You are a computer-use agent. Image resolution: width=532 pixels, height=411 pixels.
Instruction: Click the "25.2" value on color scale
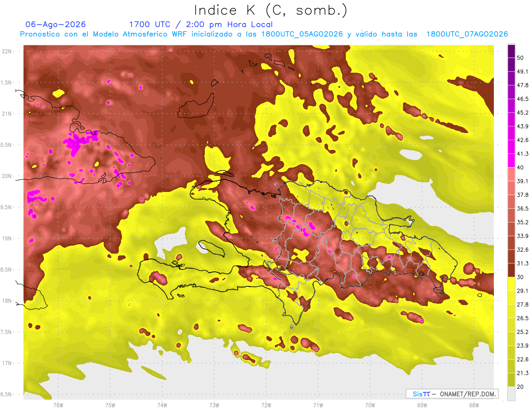[522, 332]
